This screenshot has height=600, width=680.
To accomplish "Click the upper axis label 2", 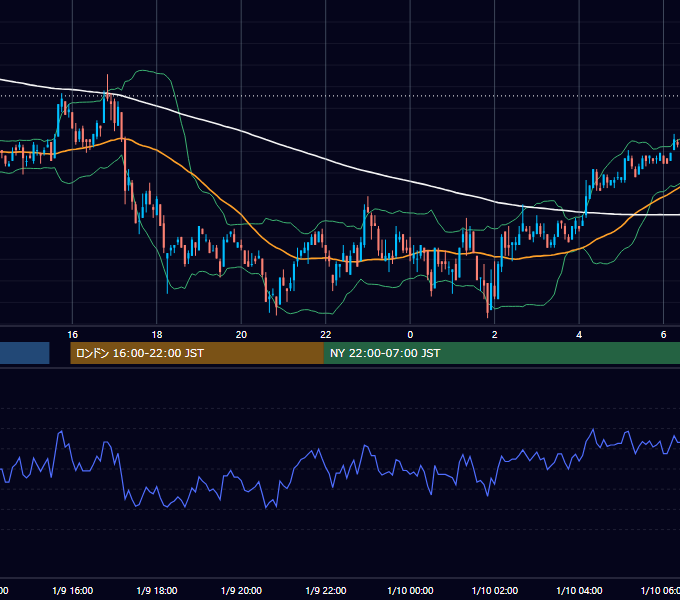I will click(494, 334).
